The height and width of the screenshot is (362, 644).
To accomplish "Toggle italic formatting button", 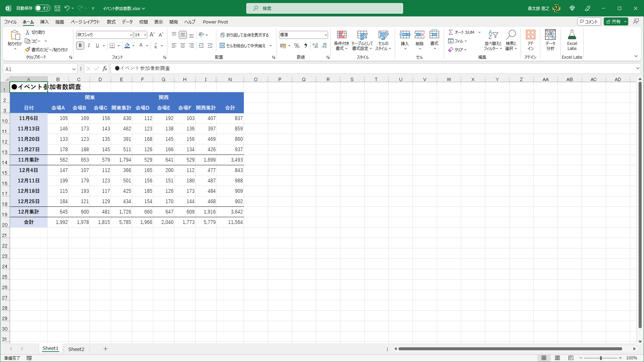I will point(89,46).
